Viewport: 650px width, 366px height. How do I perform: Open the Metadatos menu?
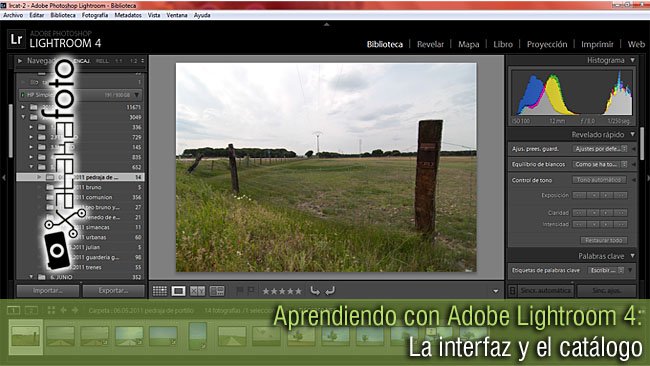tap(128, 15)
